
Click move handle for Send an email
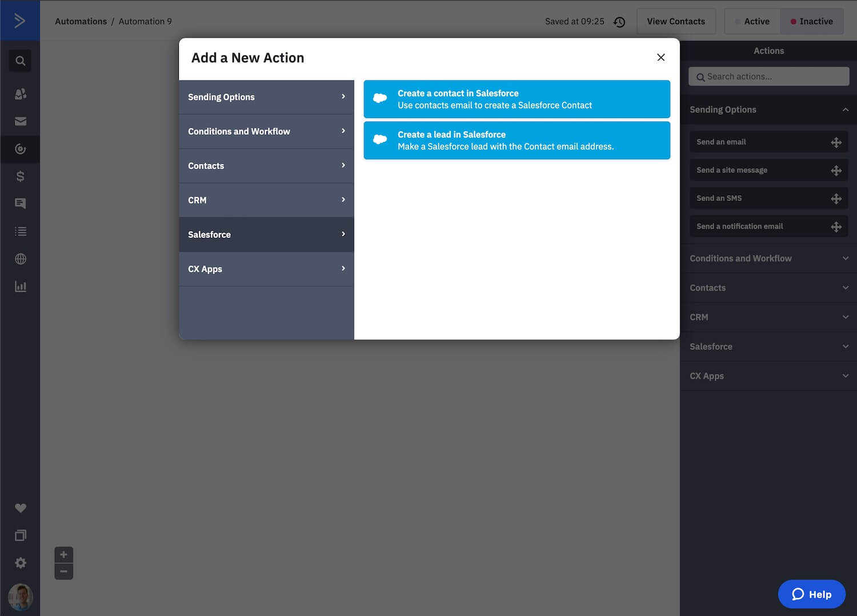(x=836, y=142)
